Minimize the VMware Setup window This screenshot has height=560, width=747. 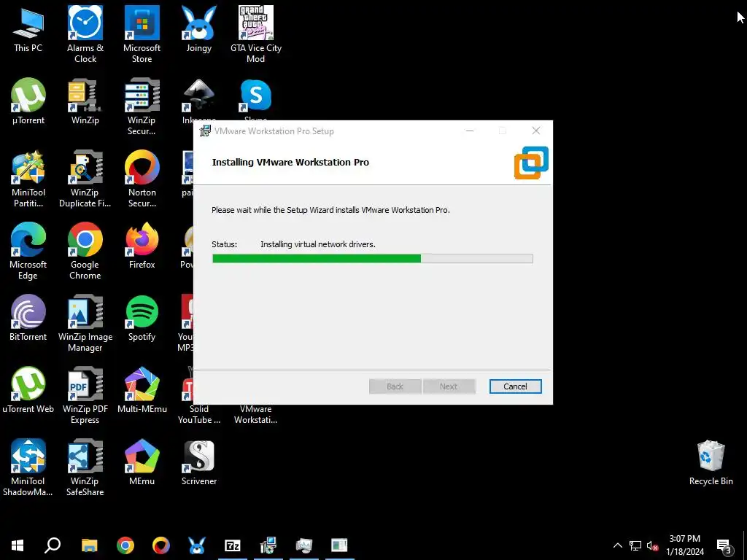pyautogui.click(x=470, y=131)
